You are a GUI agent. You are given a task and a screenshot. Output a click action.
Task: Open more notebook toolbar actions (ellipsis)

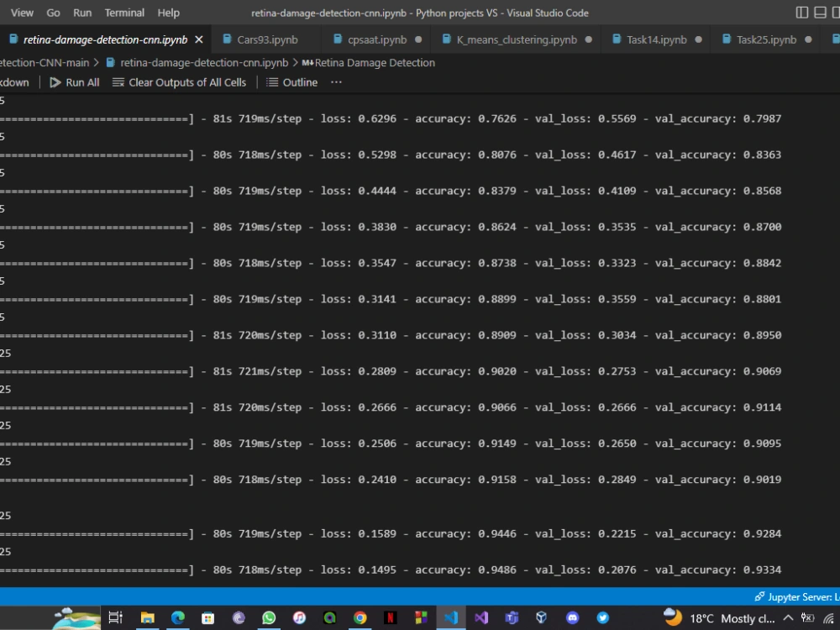coord(336,82)
